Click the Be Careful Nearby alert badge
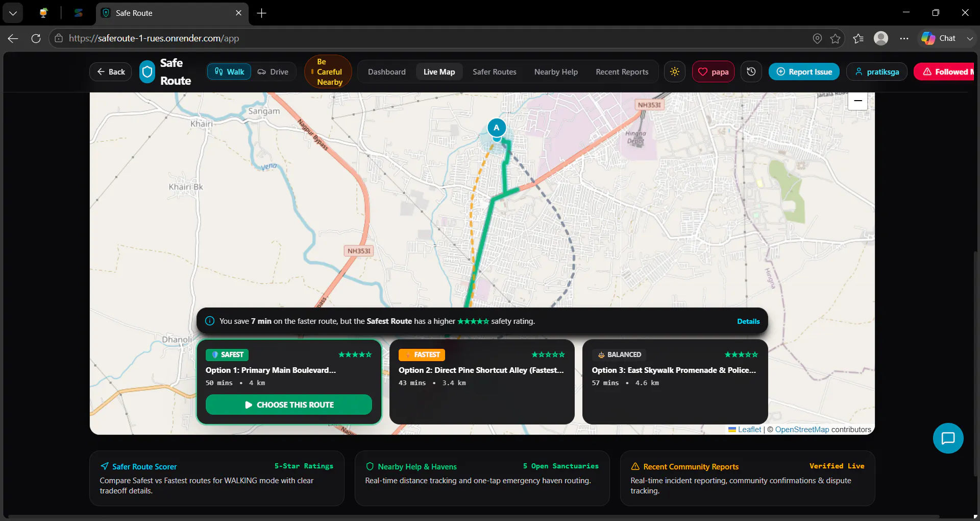Viewport: 980px width, 521px height. [328, 72]
